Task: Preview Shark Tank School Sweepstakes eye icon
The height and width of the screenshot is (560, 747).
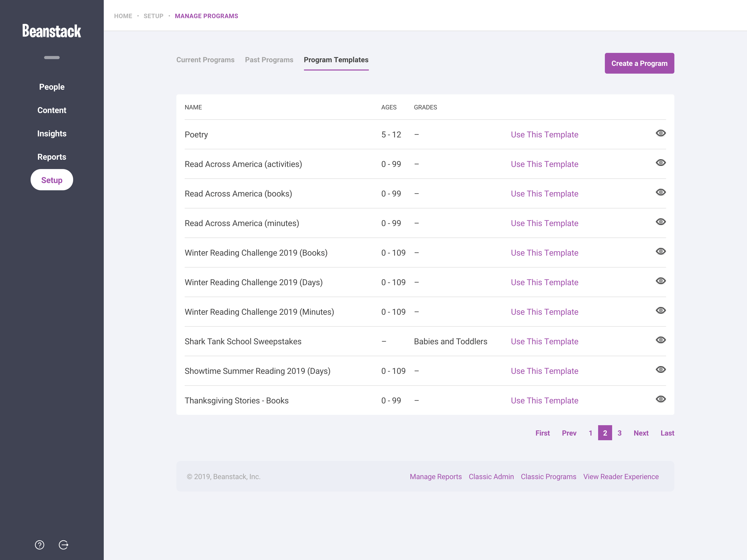Action: point(661,340)
